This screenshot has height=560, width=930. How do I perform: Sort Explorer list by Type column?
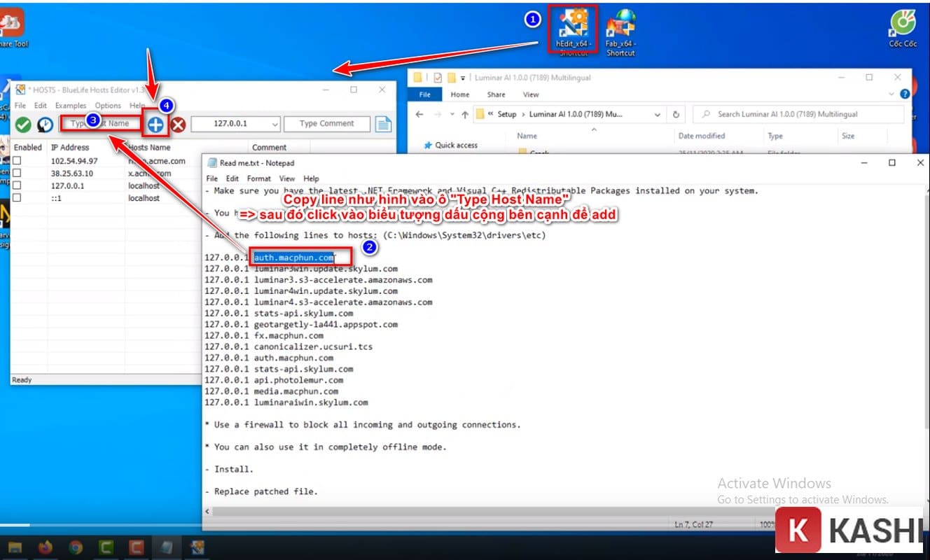(x=775, y=136)
